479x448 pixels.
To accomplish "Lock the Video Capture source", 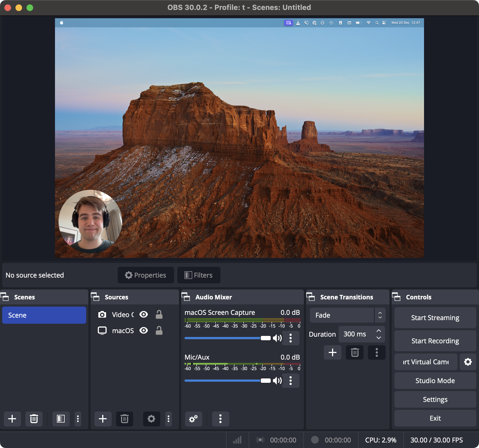I will coord(159,315).
